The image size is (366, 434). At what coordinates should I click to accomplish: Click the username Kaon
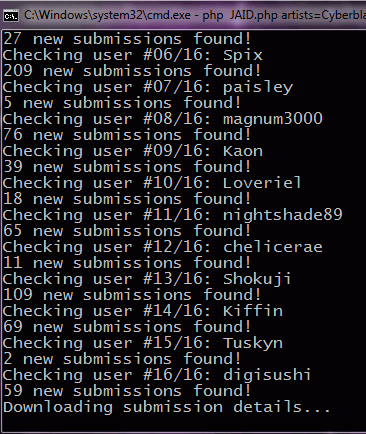pyautogui.click(x=243, y=151)
